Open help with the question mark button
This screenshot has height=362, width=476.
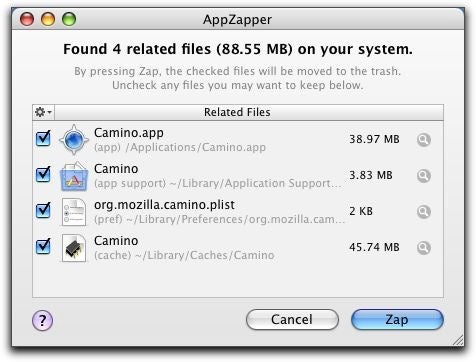click(x=42, y=320)
